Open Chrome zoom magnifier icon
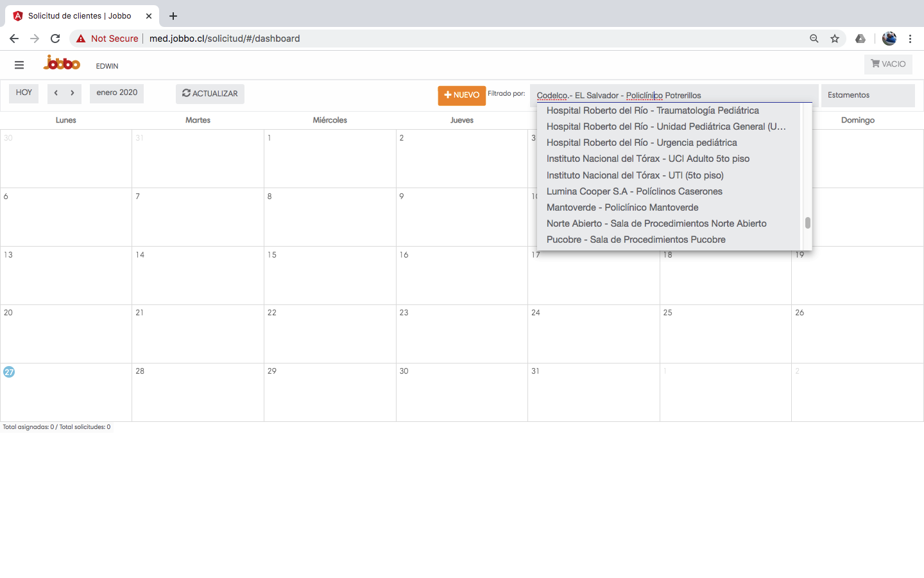Image resolution: width=924 pixels, height=578 pixels. tap(814, 39)
